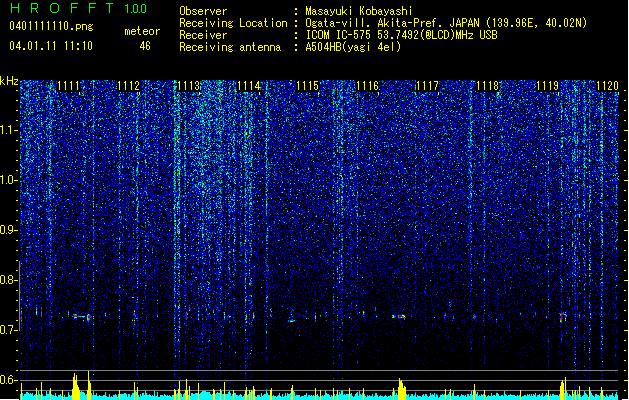Viewport: 629px width, 400px height.
Task: Click the meteor echo just after 1119
Action: click(563, 317)
